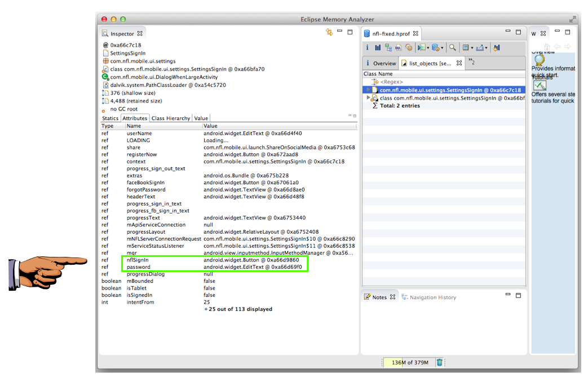Expand the selected SettingsSignIn object row

(369, 90)
